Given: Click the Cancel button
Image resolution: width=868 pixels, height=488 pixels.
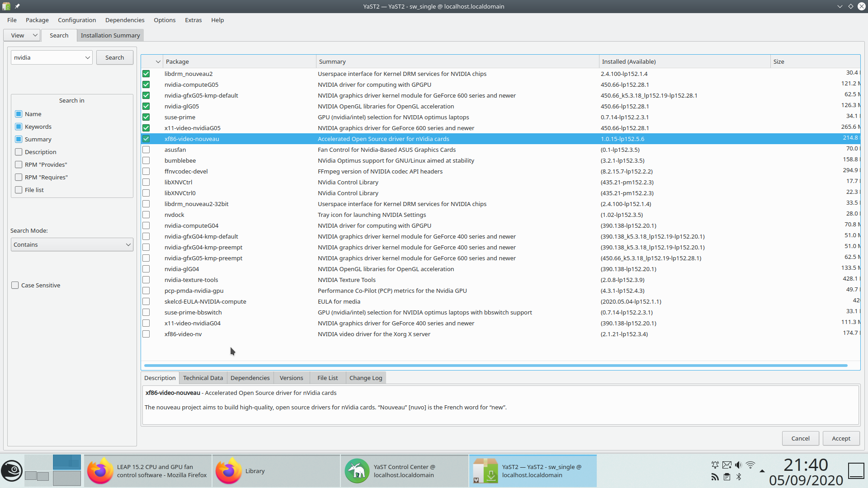Looking at the screenshot, I should pyautogui.click(x=800, y=438).
